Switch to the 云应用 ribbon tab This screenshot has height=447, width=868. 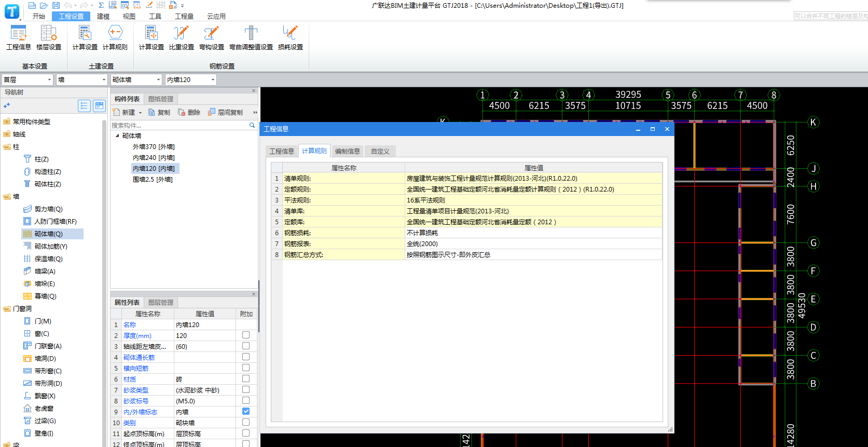click(216, 16)
